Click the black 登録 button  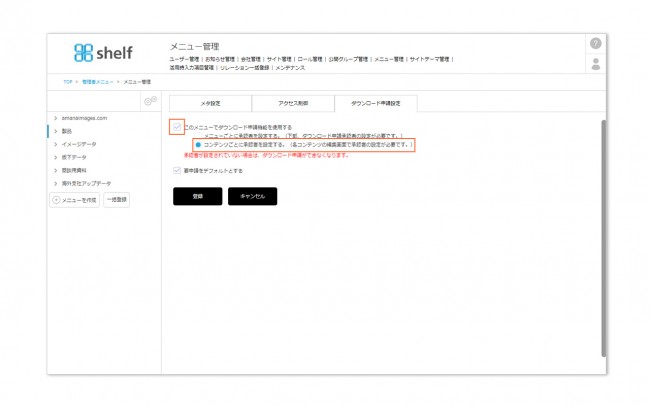198,196
